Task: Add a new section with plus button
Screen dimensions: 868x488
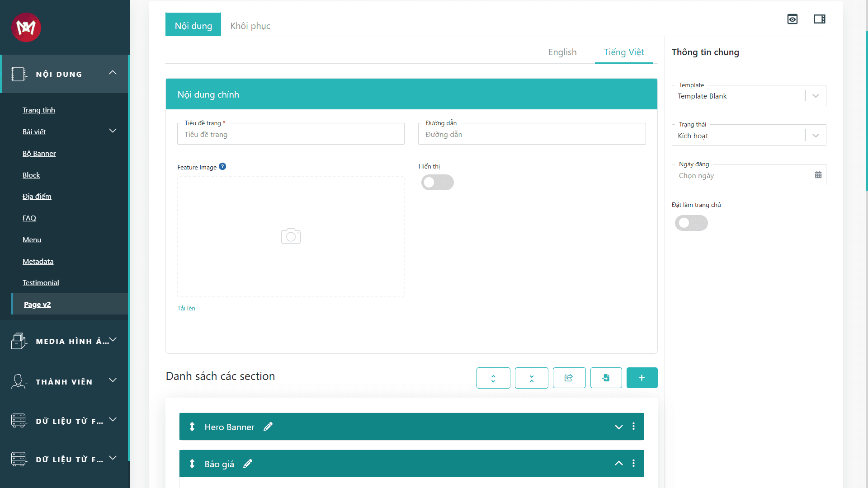Action: click(642, 378)
